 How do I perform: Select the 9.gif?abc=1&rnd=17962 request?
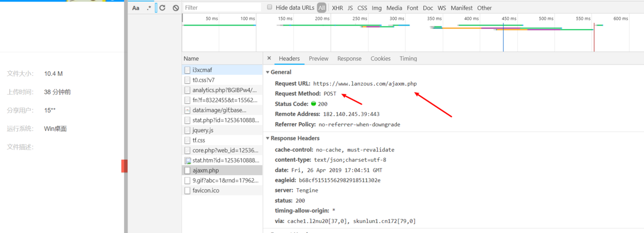222,180
